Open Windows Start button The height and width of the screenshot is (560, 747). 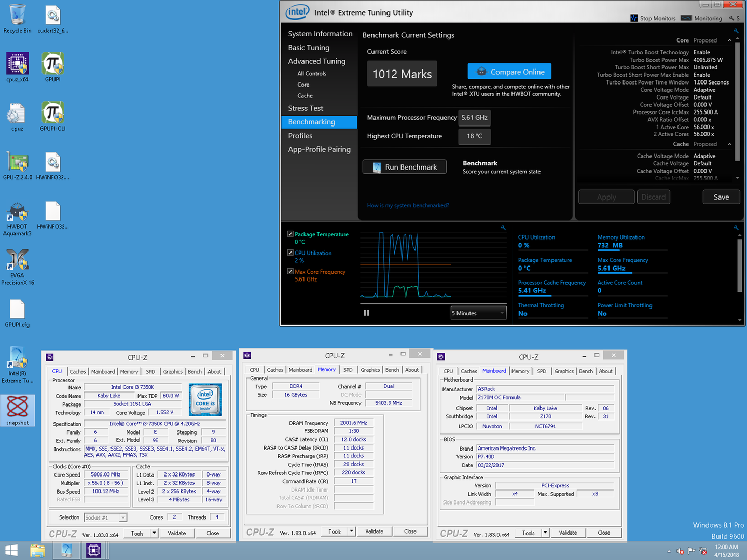[11, 550]
